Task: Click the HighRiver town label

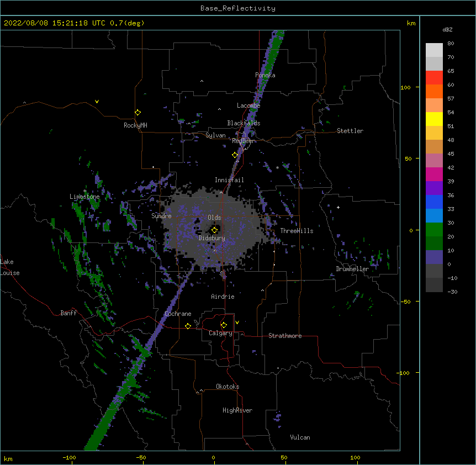Action: pyautogui.click(x=237, y=410)
